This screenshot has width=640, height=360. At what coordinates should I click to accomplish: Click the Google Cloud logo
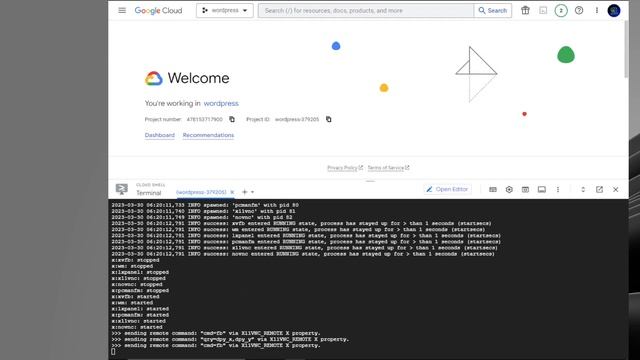click(158, 11)
